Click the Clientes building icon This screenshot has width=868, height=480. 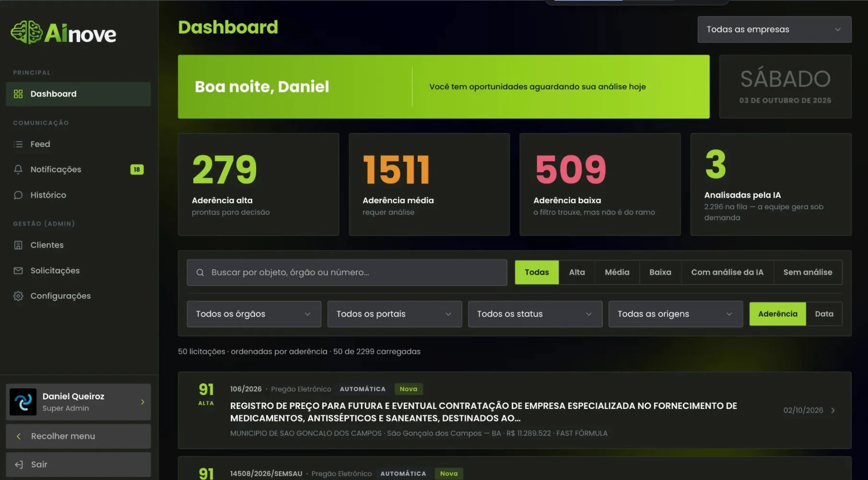pyautogui.click(x=18, y=245)
